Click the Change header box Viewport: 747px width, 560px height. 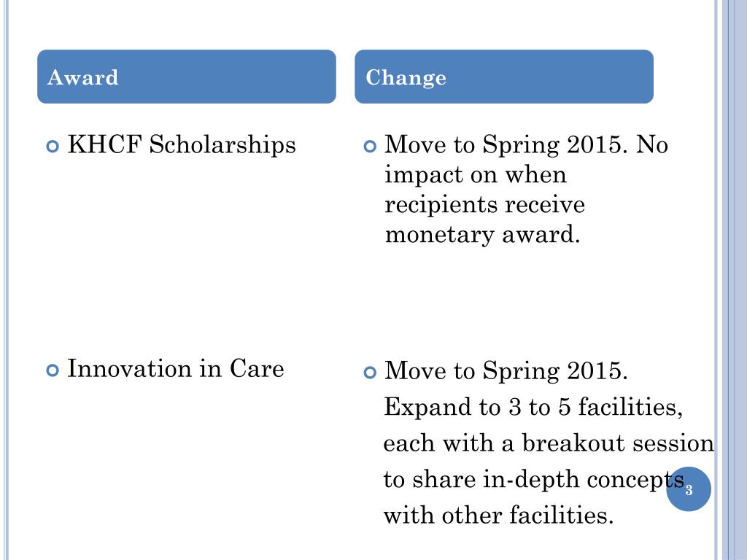click(x=504, y=77)
